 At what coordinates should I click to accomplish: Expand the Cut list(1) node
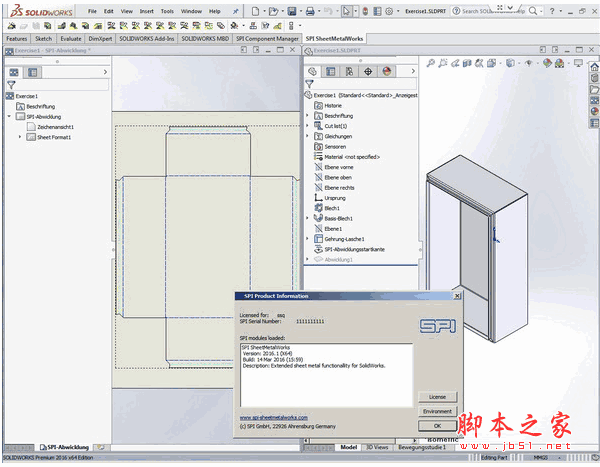tap(307, 126)
